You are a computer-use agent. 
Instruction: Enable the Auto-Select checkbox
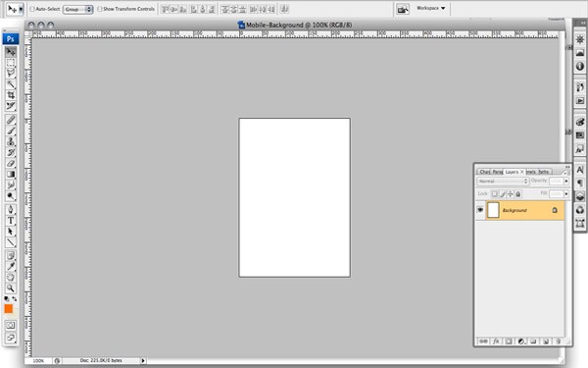pyautogui.click(x=32, y=9)
